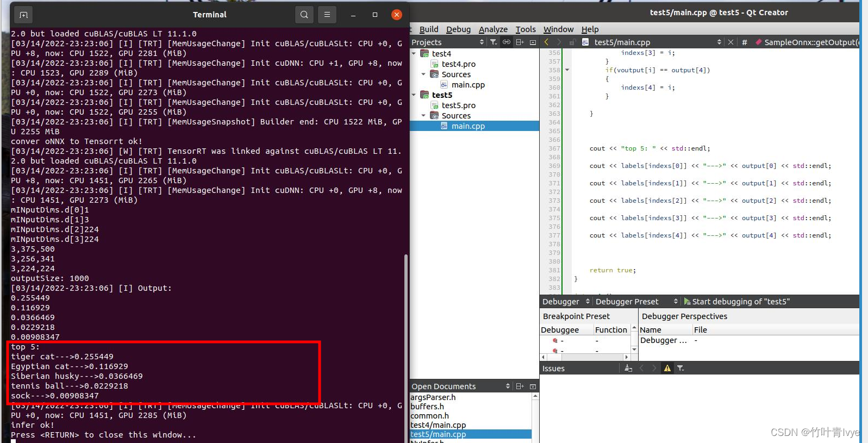Click the test4.pro file icon
The image size is (868, 443).
coord(435,64)
